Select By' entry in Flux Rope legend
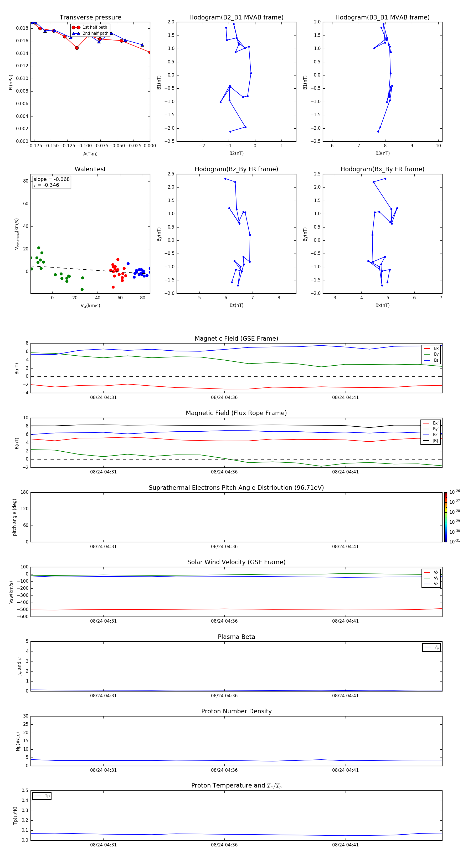Viewport: 473px width, 868px height. tap(431, 429)
